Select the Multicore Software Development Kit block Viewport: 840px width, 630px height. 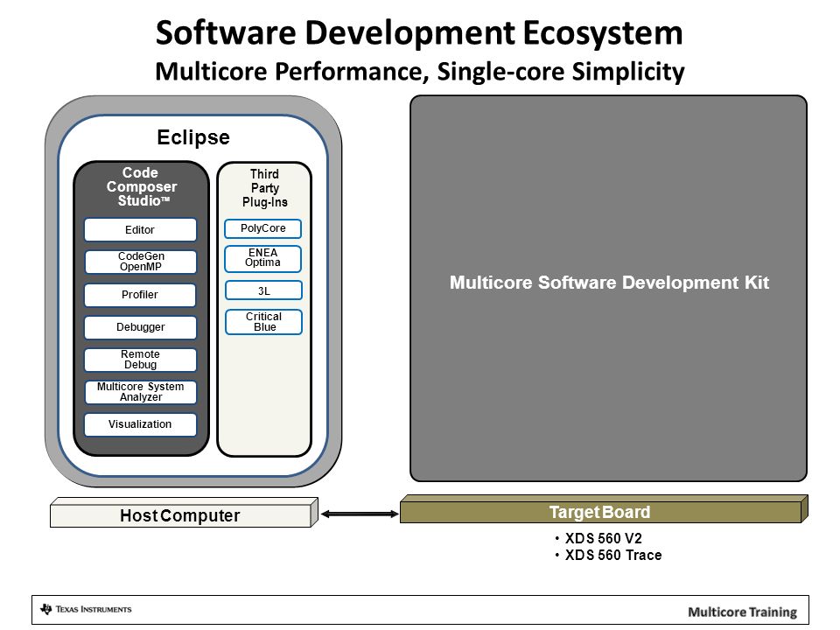(609, 288)
